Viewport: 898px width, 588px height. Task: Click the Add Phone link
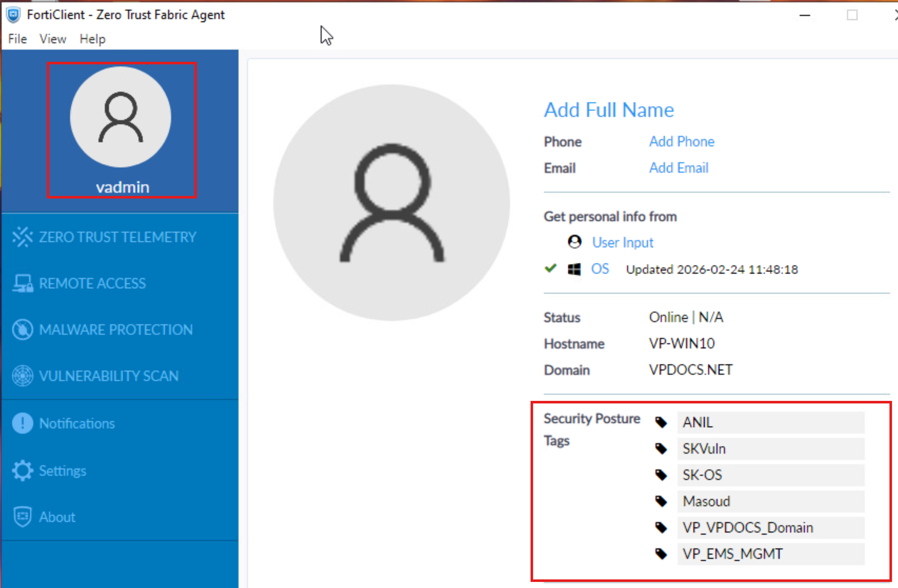click(x=681, y=141)
